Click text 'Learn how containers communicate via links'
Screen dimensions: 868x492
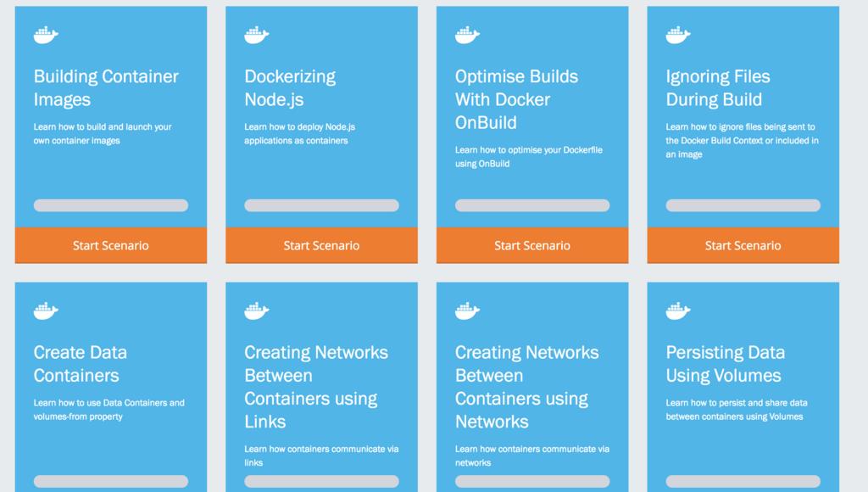coord(321,456)
